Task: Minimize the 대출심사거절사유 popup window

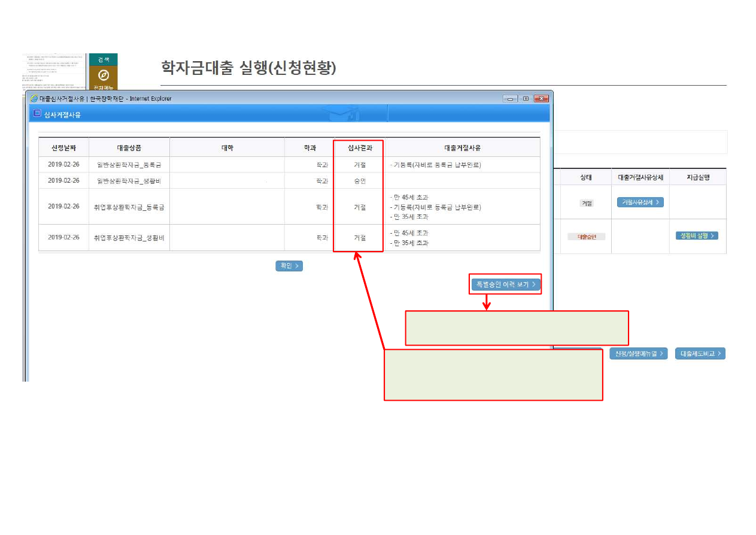Action: coord(510,98)
